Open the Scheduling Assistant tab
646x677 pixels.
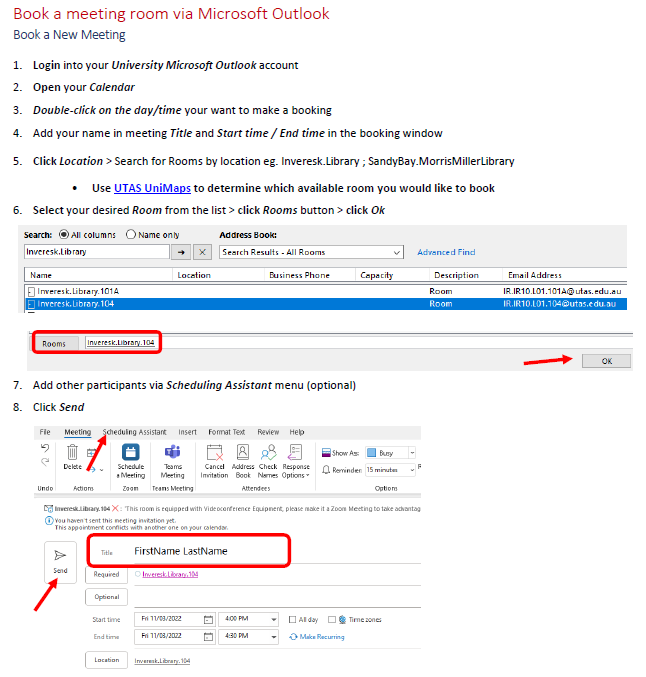click(134, 432)
